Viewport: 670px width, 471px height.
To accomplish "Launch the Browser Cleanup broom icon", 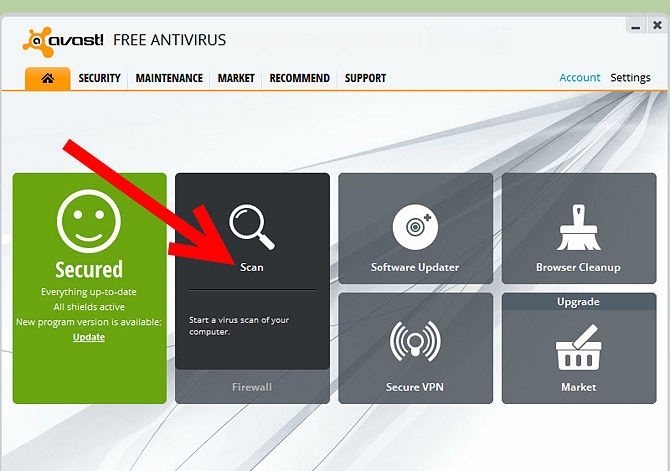I will [x=579, y=227].
